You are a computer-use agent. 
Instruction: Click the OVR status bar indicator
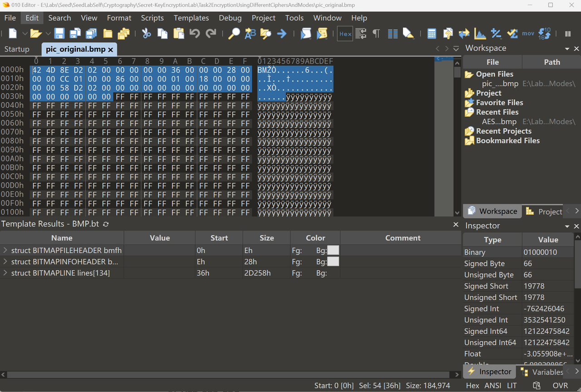click(561, 386)
